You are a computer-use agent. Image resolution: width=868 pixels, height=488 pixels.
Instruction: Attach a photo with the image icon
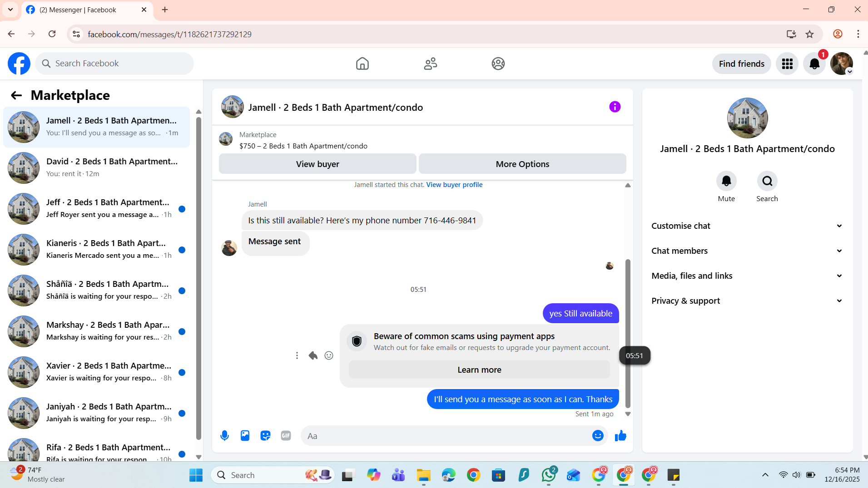pos(245,436)
